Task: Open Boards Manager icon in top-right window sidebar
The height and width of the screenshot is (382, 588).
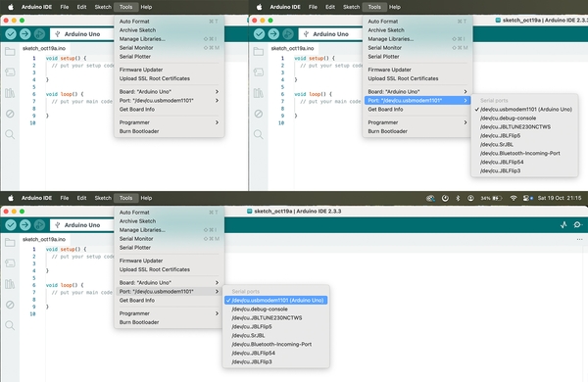Action: click(x=259, y=72)
